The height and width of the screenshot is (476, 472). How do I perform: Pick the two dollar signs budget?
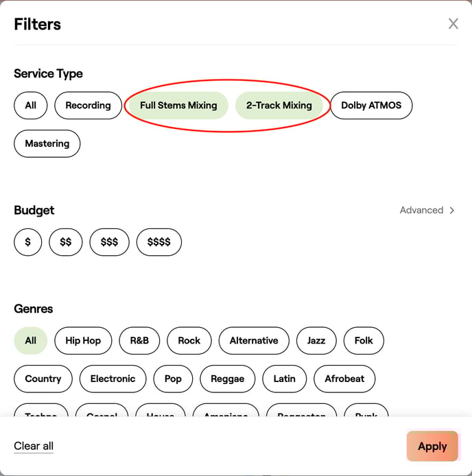point(65,242)
